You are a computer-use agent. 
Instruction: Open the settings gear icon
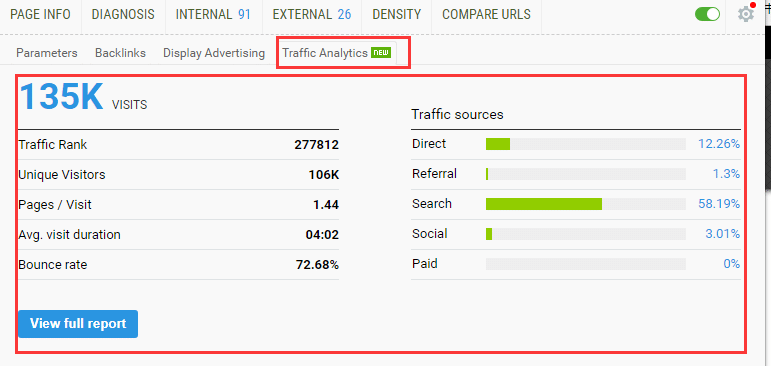[746, 14]
